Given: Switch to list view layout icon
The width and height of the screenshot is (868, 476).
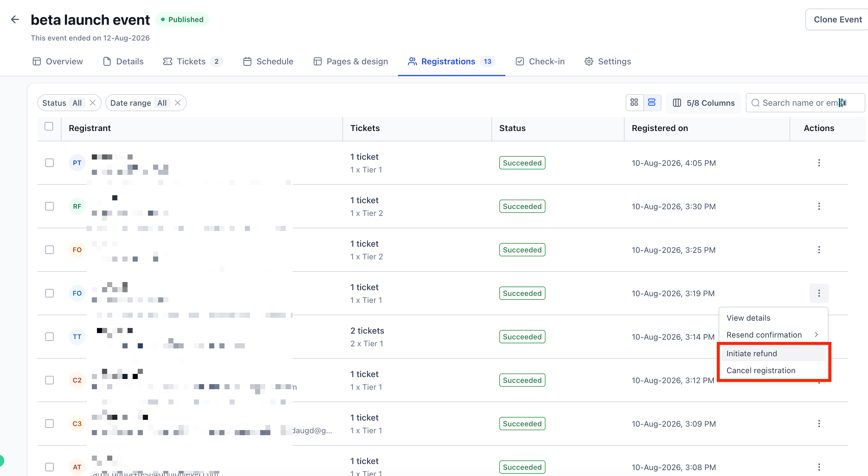Looking at the screenshot, I should coord(652,102).
